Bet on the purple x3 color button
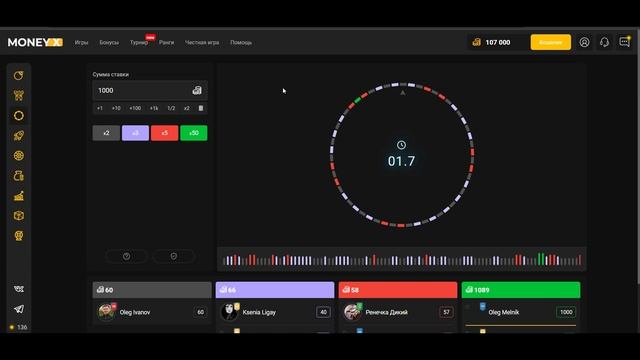The image size is (640, 360). point(135,133)
